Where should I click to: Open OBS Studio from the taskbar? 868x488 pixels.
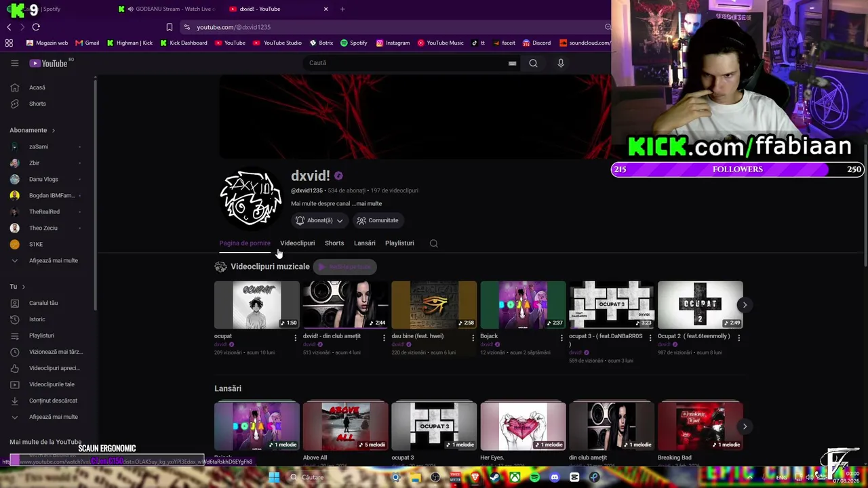pos(435,477)
